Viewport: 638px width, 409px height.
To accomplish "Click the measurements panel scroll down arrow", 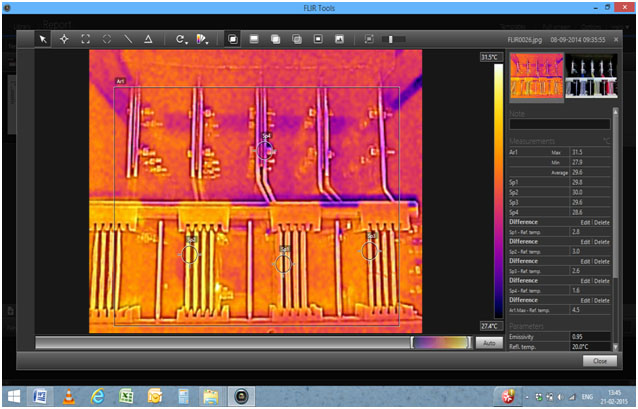I will point(615,347).
